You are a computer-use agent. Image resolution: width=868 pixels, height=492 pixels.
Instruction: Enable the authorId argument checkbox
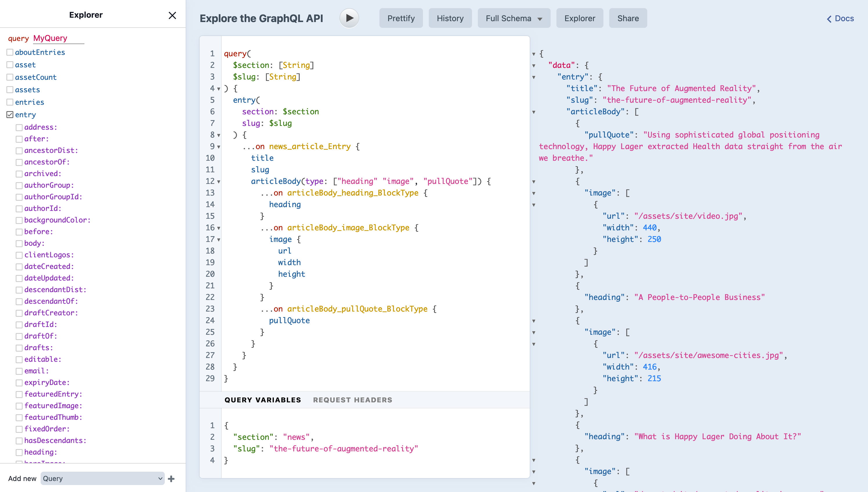(x=19, y=209)
